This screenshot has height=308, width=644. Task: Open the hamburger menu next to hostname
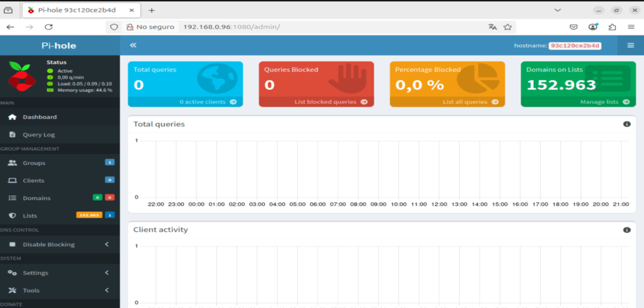click(630, 45)
